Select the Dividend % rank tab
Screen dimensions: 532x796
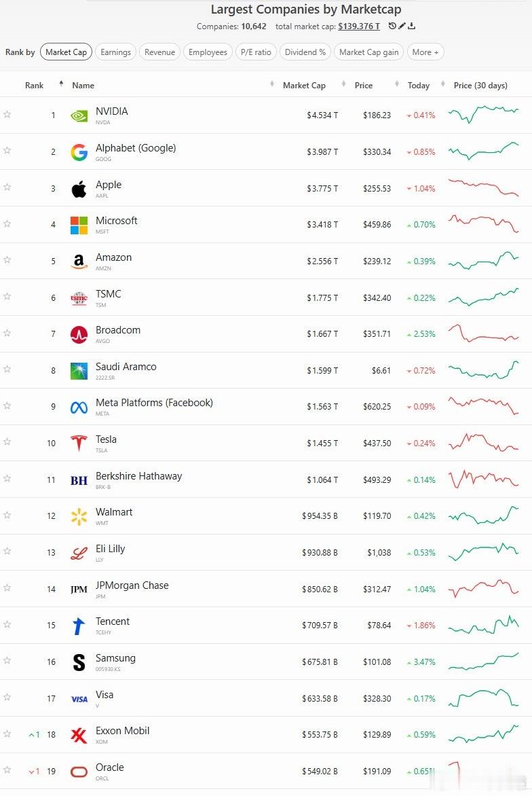pos(305,52)
